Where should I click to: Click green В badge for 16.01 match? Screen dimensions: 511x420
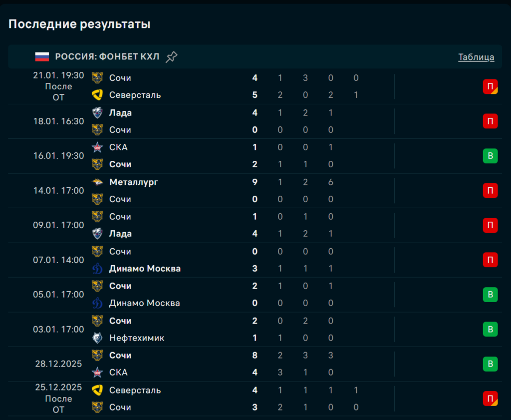click(490, 156)
